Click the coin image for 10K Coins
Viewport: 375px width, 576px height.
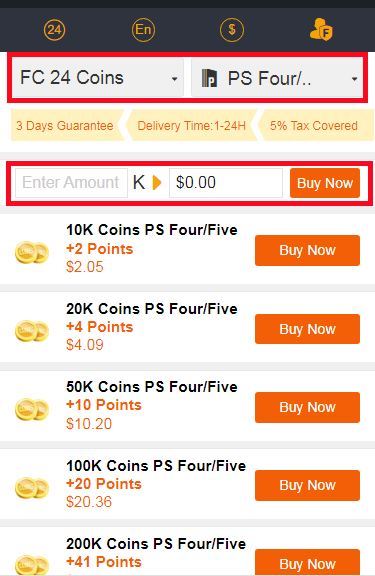32,252
